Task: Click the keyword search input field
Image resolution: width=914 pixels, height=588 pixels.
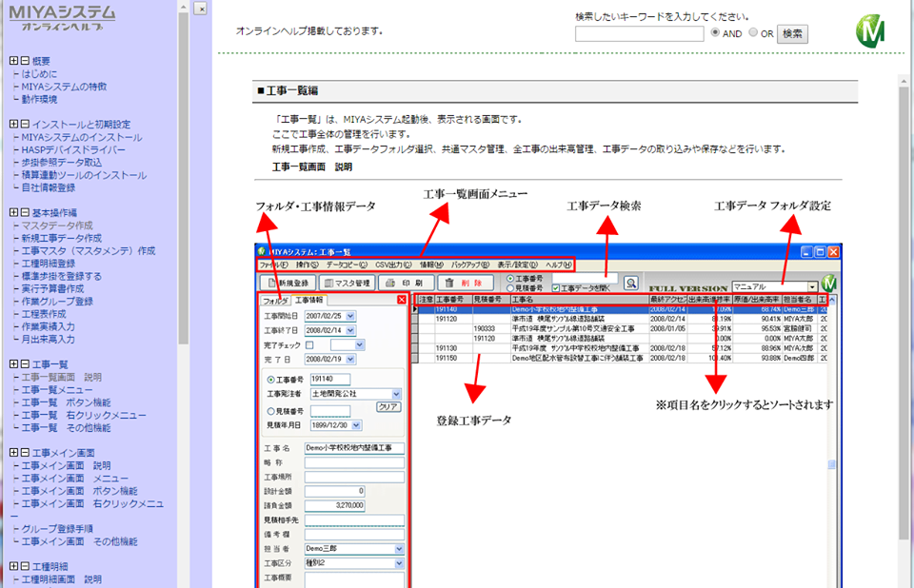Action: click(640, 34)
